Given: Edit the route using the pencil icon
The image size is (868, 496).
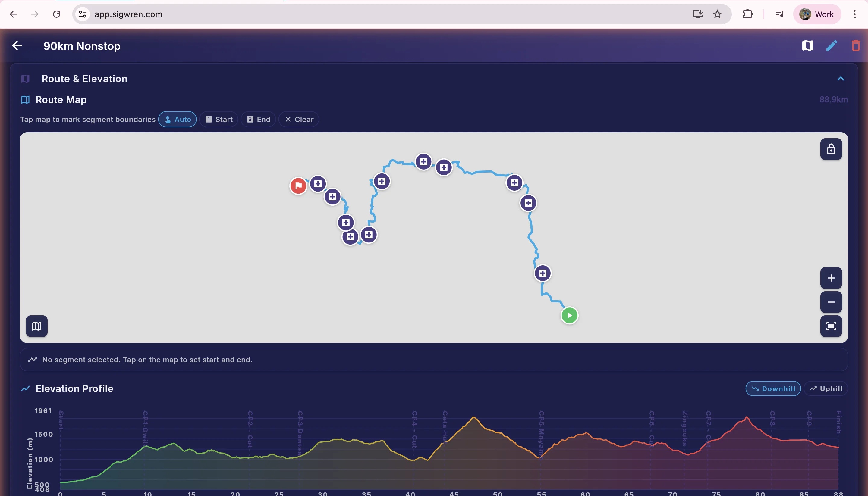Looking at the screenshot, I should [x=832, y=45].
